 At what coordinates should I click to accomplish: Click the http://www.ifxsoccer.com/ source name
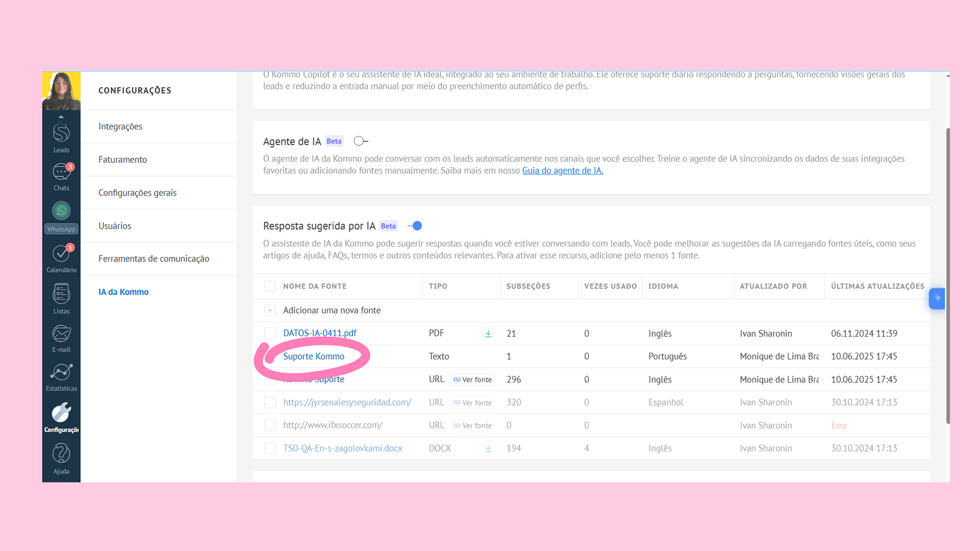333,425
